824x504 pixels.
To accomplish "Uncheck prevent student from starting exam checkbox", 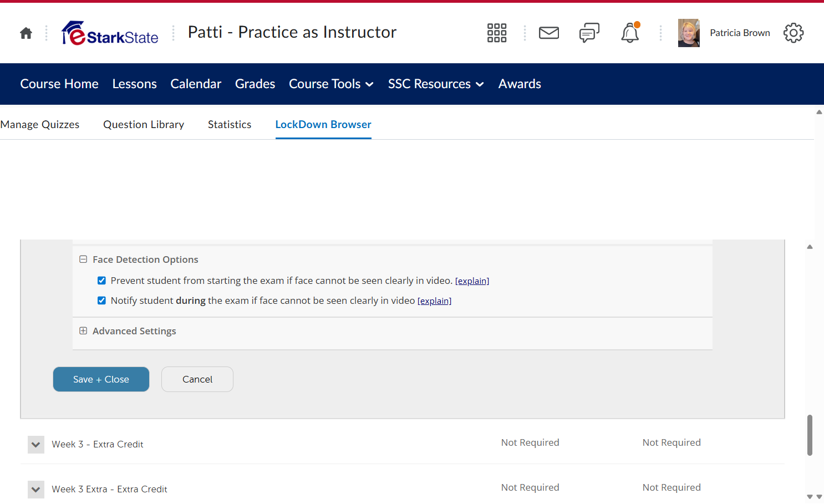I will [101, 281].
